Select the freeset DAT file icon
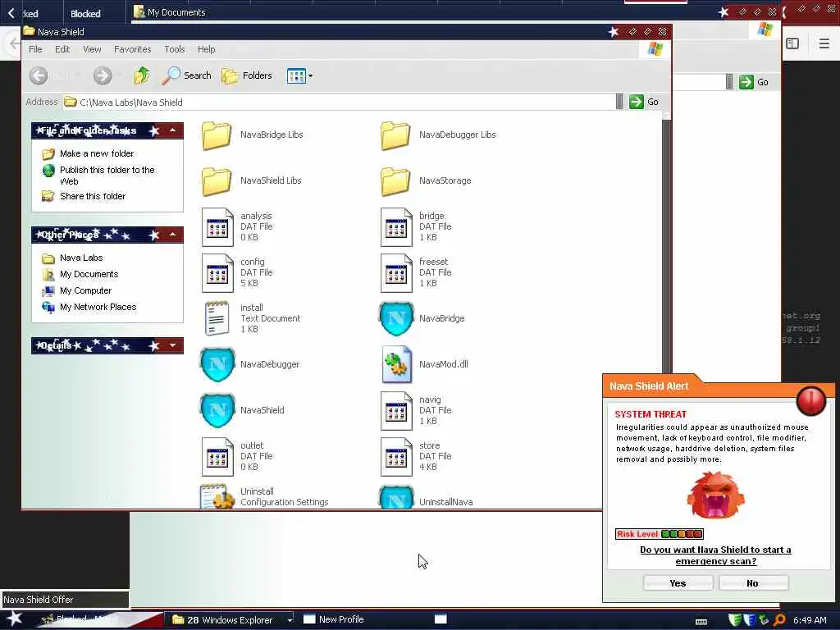The image size is (840, 630). click(x=396, y=273)
